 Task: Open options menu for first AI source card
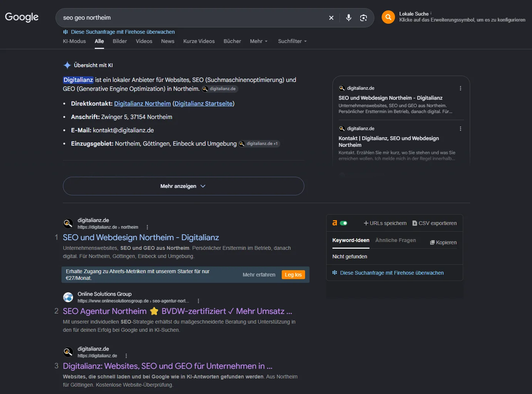461,88
